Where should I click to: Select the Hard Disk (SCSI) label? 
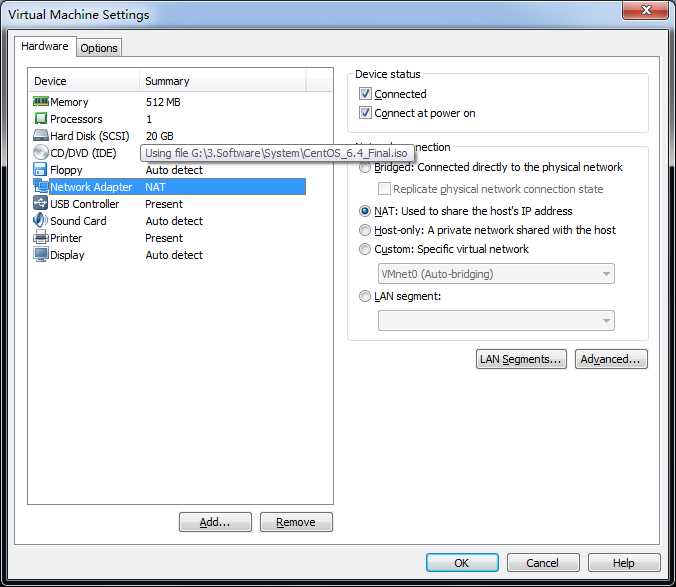click(90, 136)
